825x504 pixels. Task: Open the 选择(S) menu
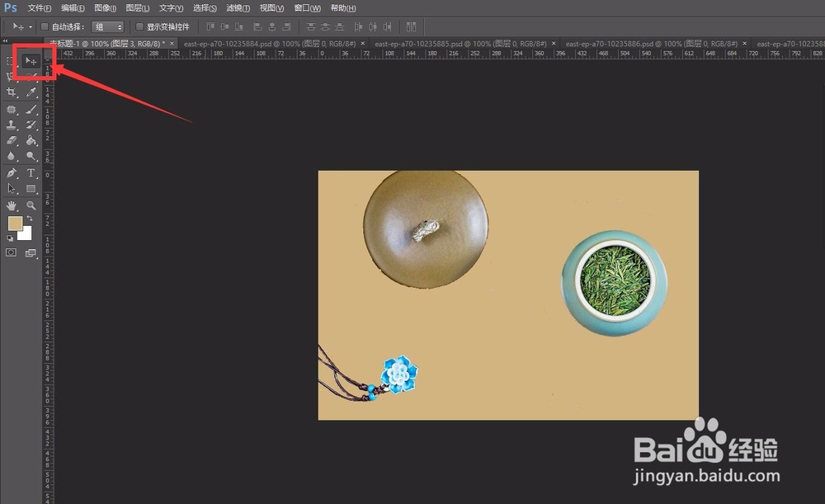coord(205,8)
